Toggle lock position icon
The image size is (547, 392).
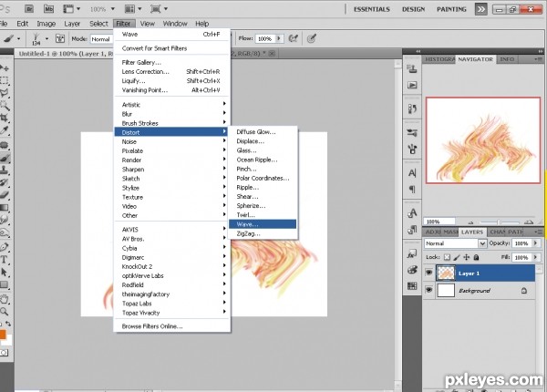pos(467,257)
